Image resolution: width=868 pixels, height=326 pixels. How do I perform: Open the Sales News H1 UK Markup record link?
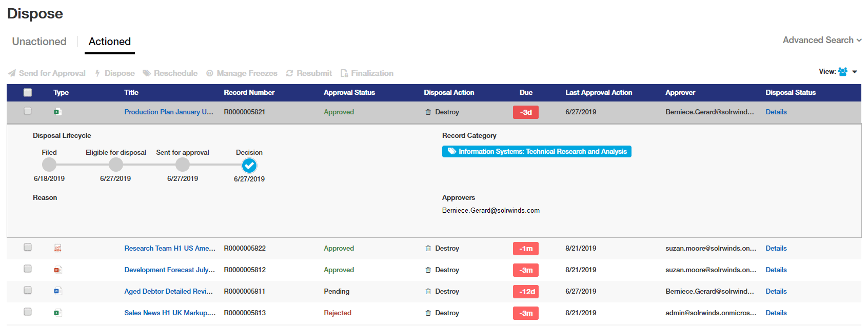(x=170, y=313)
